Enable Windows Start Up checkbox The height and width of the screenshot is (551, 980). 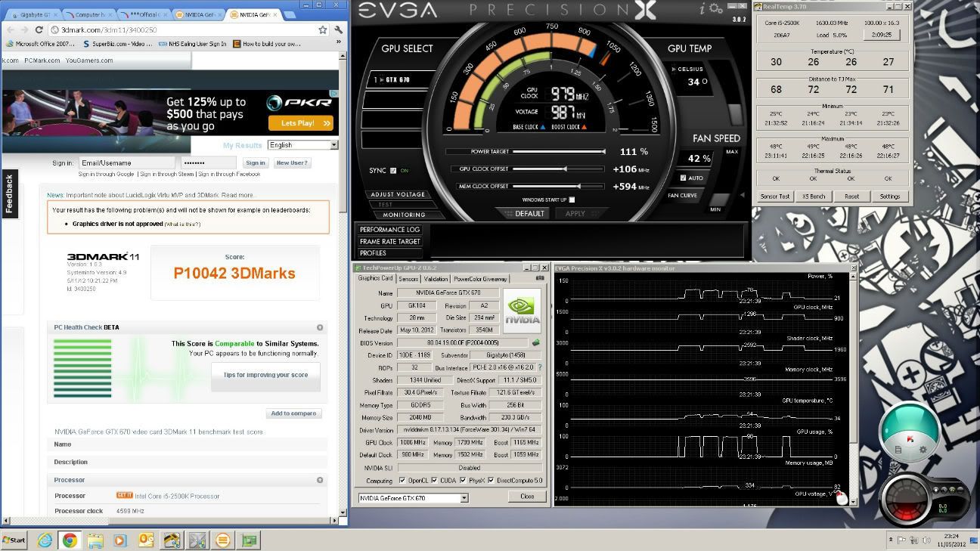click(572, 200)
